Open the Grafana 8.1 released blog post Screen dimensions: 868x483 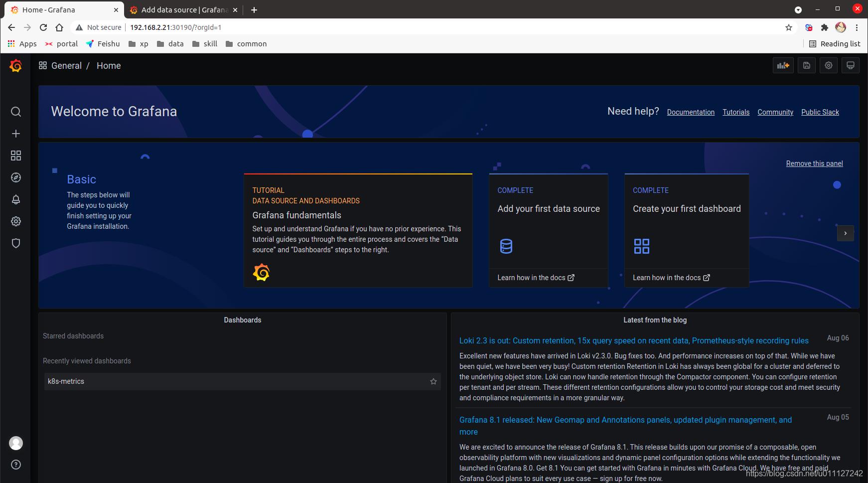point(625,426)
